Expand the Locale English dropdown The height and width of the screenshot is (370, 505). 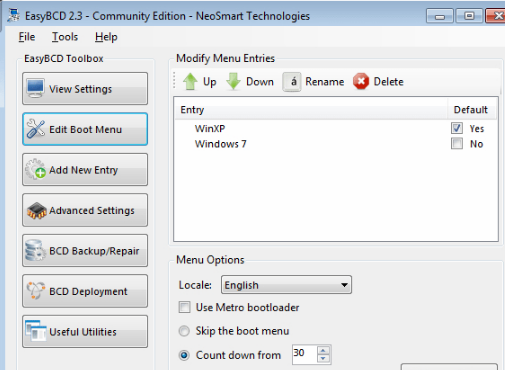(286, 285)
